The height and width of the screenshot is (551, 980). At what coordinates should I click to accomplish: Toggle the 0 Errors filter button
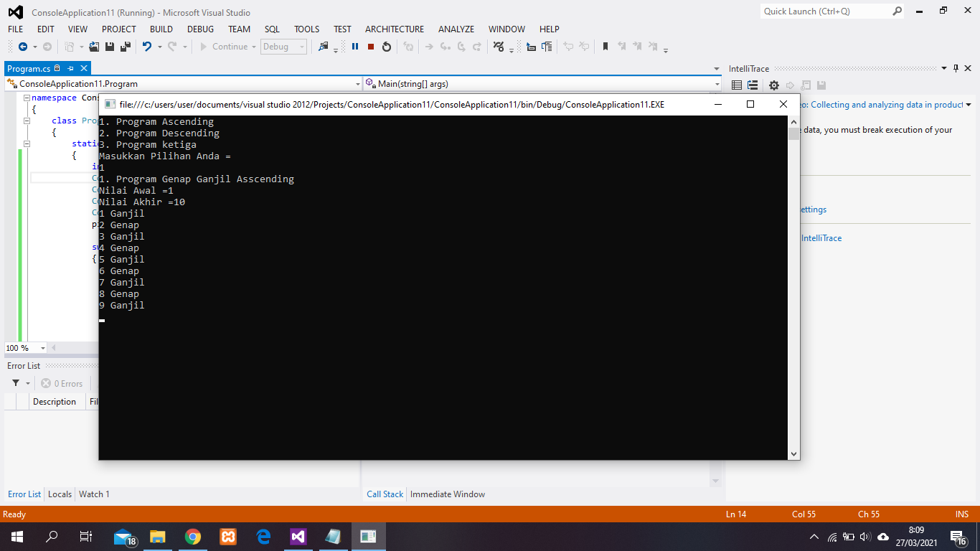click(62, 384)
